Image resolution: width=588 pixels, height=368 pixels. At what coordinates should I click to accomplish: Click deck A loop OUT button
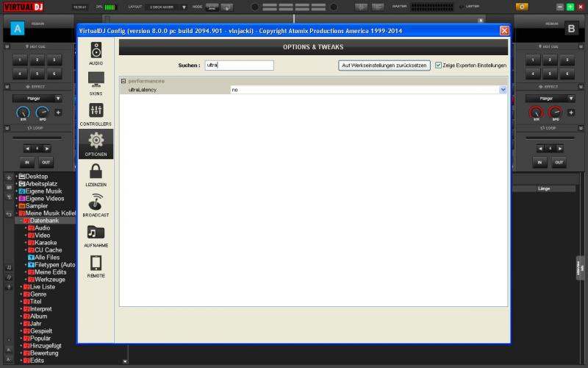(x=46, y=163)
